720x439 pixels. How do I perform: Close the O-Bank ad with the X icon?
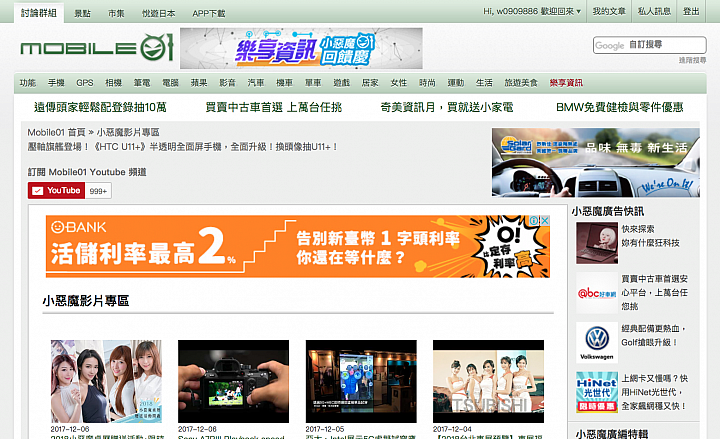click(x=545, y=220)
